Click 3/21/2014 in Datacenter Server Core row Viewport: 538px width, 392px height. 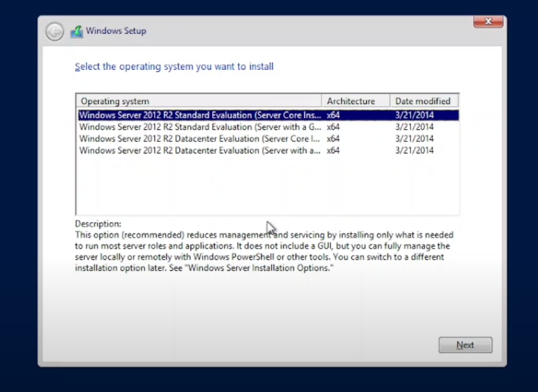(x=415, y=139)
